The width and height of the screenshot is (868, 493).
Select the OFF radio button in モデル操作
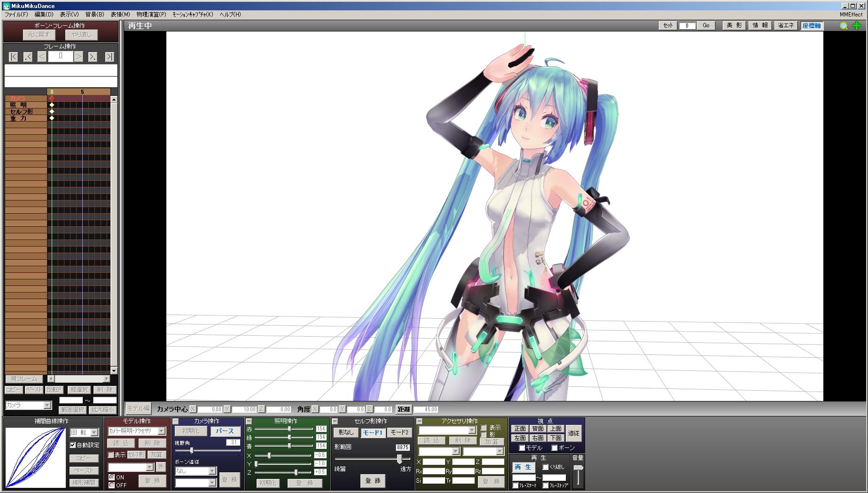click(x=112, y=485)
